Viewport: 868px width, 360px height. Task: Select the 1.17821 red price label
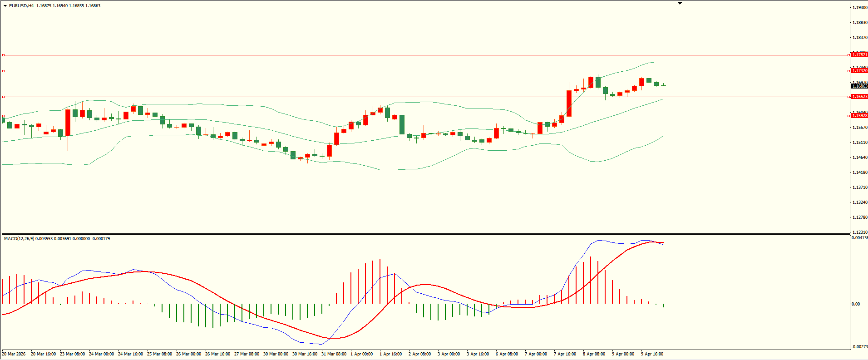859,55
